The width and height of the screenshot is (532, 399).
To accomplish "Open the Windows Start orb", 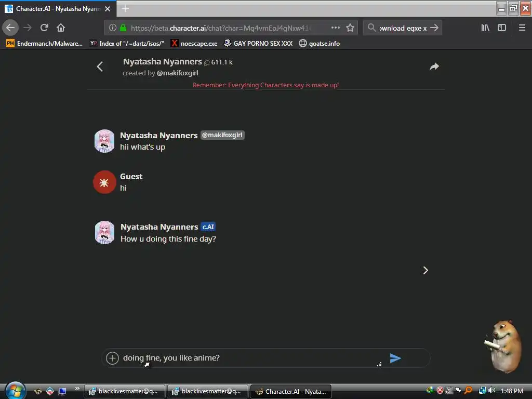I will [x=15, y=391].
